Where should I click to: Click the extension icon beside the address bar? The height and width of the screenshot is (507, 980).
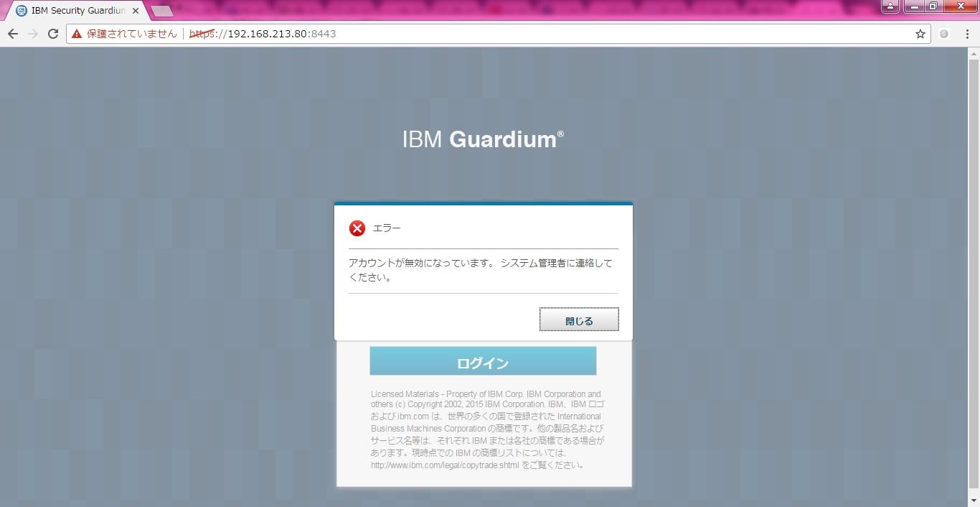944,34
